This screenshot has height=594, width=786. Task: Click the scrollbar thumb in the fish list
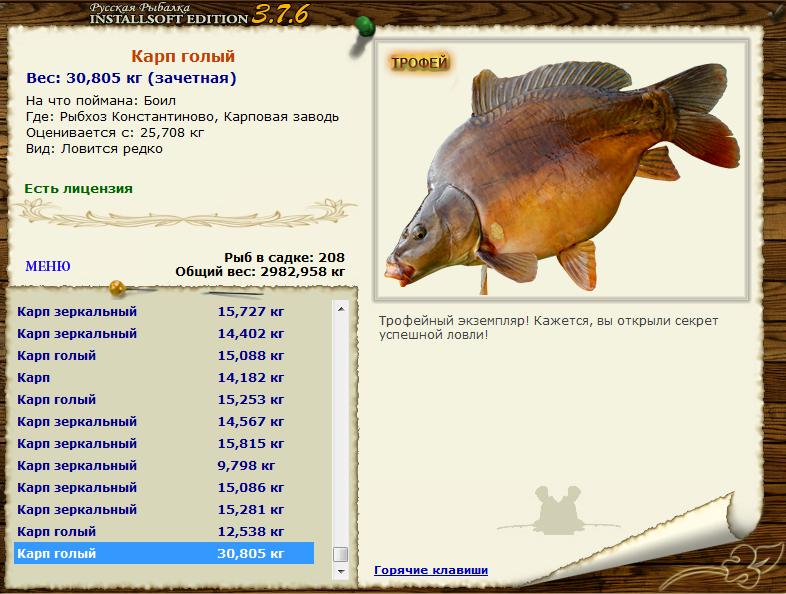click(341, 554)
